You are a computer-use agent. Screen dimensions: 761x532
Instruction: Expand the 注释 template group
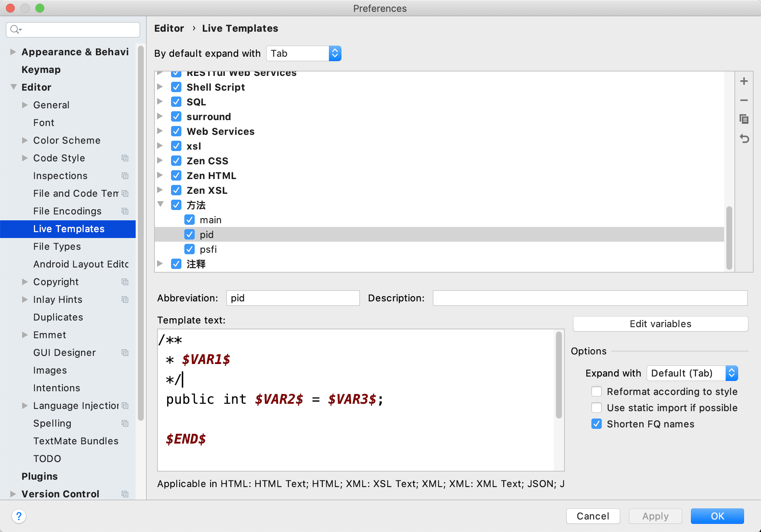(160, 264)
